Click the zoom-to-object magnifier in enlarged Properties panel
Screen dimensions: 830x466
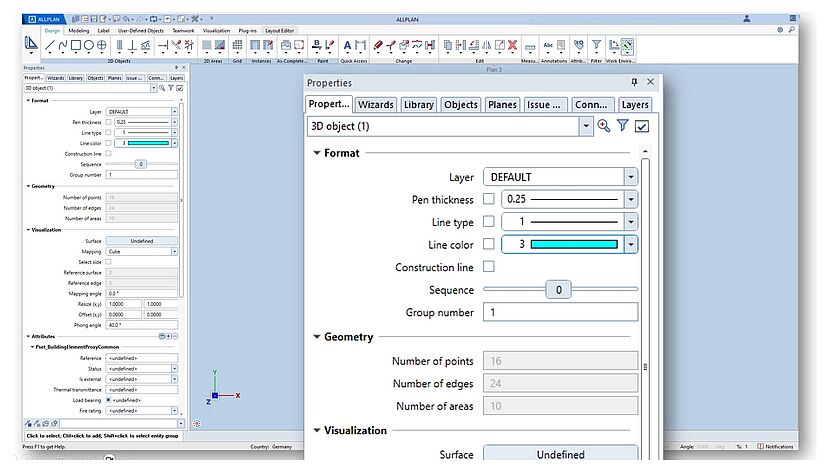click(x=603, y=126)
